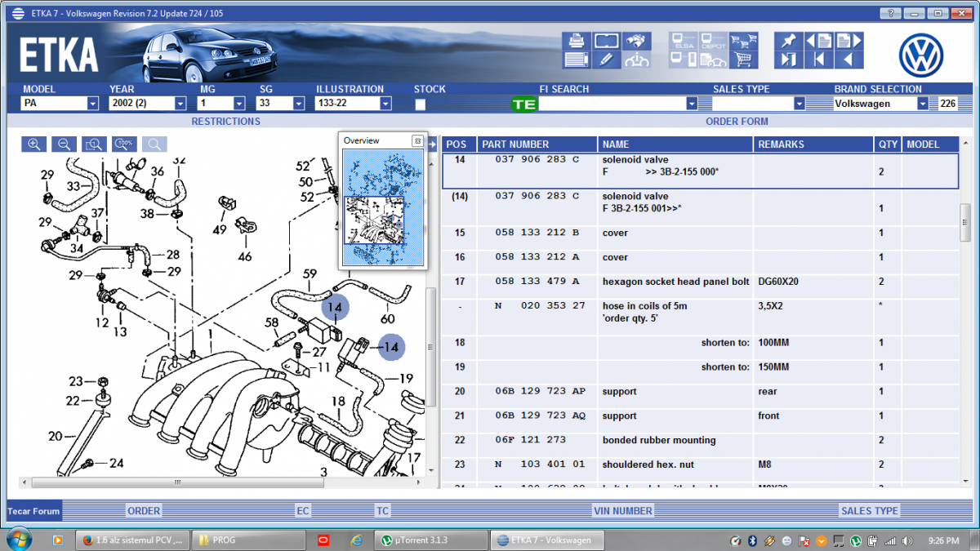Click the Overview thumbnail map
This screenshot has height=551, width=980.
[384, 207]
